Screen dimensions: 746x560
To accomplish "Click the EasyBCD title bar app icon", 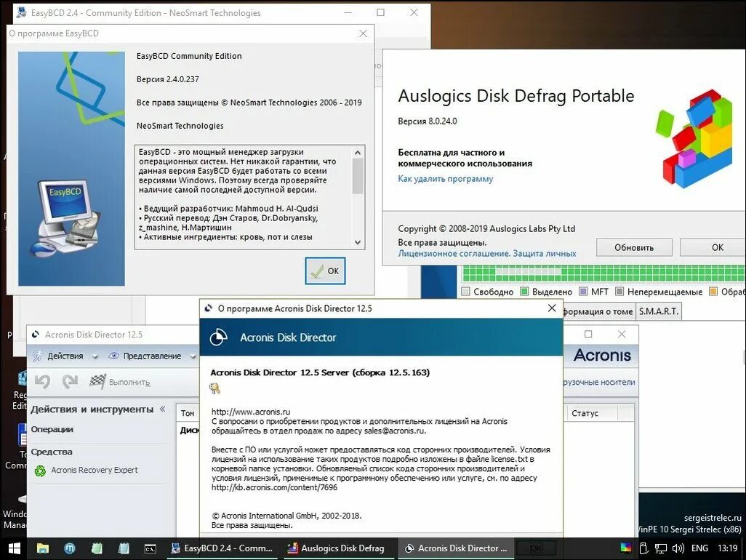I will (21, 12).
